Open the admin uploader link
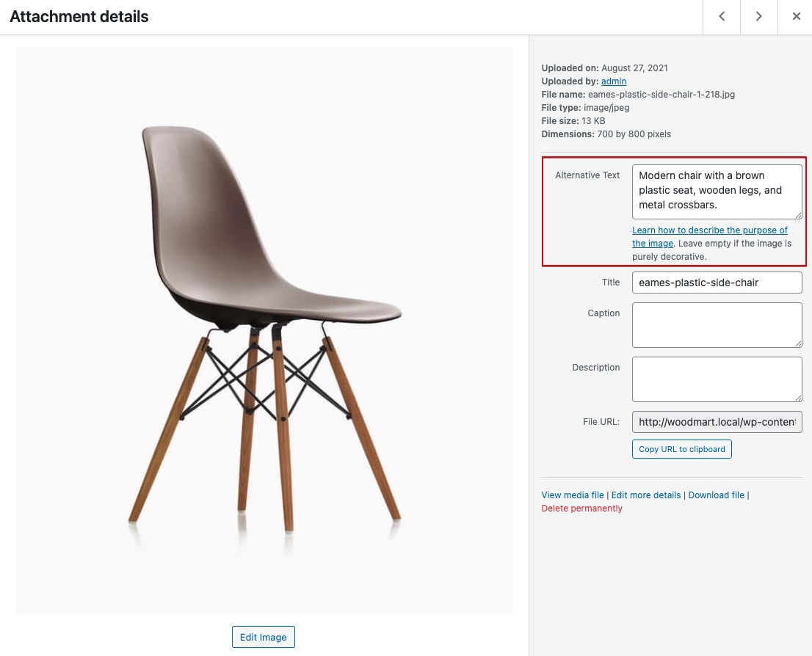This screenshot has height=656, width=812. [614, 81]
